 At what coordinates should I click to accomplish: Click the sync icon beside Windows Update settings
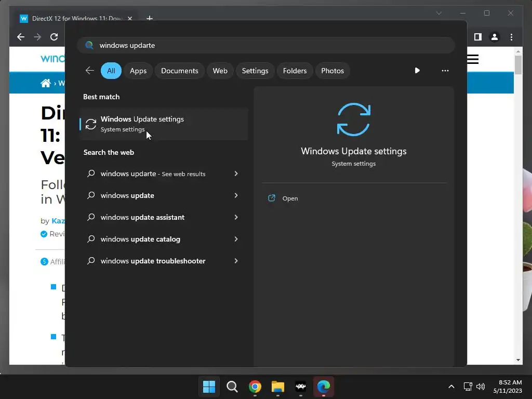click(90, 124)
